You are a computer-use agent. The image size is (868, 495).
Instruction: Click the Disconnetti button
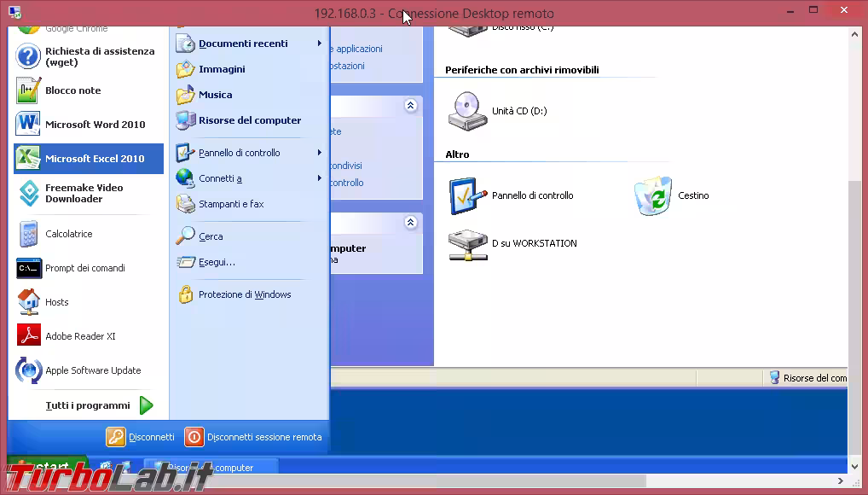[x=141, y=437]
